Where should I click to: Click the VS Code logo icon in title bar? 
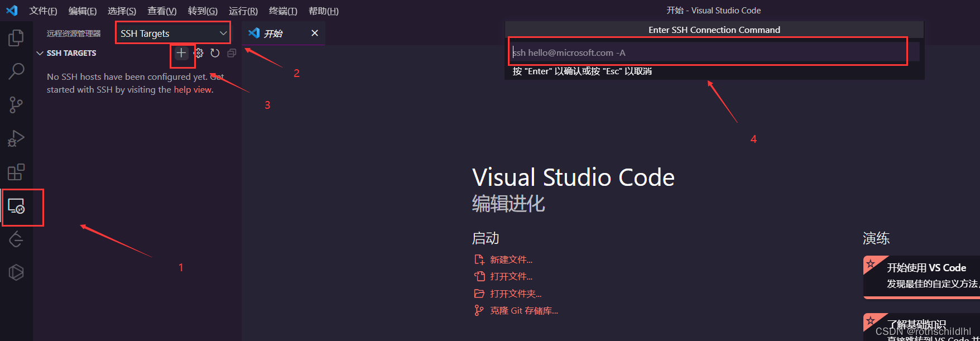point(12,11)
